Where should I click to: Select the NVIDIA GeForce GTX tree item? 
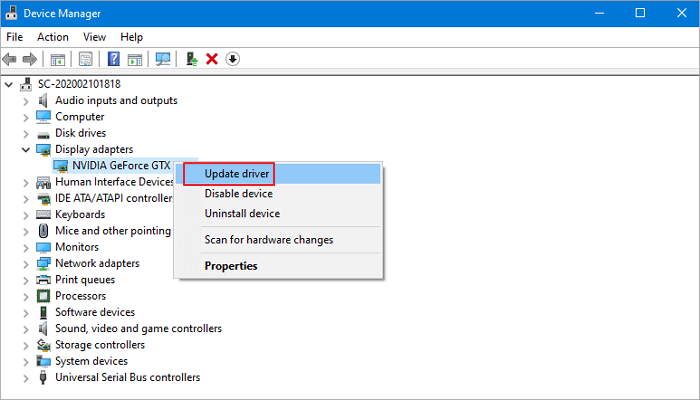click(121, 166)
